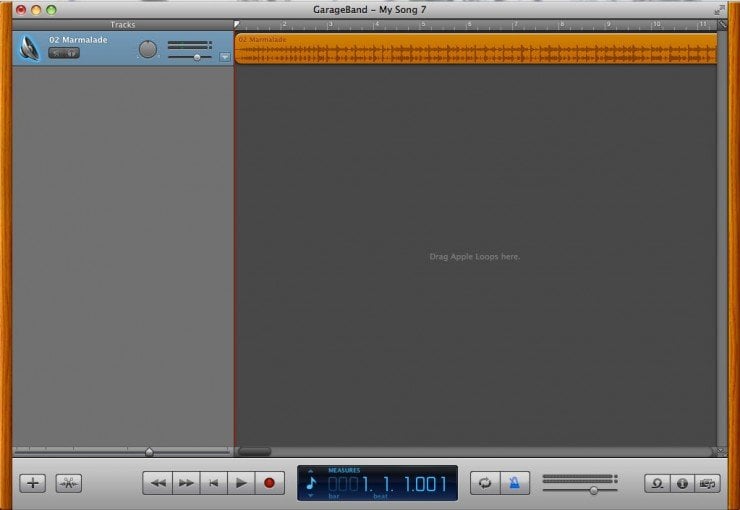Image resolution: width=740 pixels, height=510 pixels.
Task: Adjust the master volume slider
Action: coord(594,491)
